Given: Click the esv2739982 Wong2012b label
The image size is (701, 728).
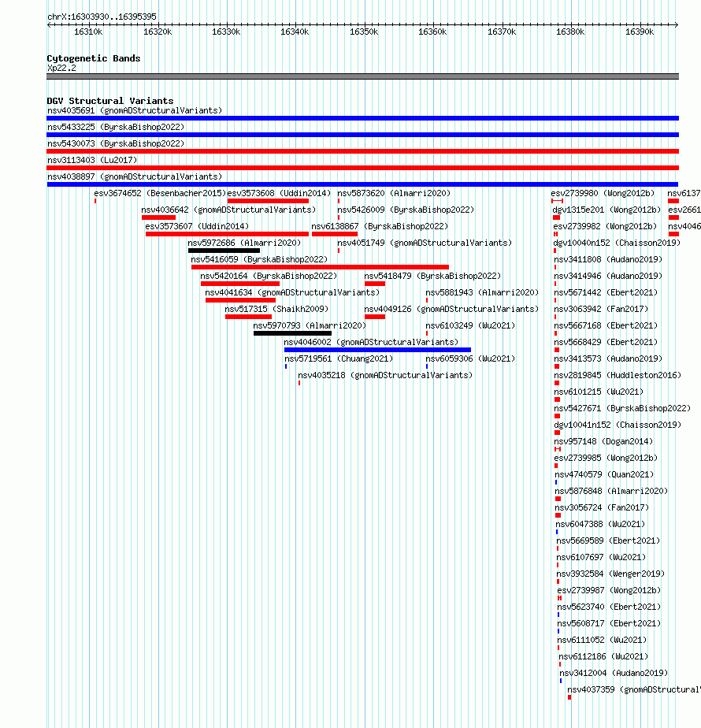Looking at the screenshot, I should [605, 227].
